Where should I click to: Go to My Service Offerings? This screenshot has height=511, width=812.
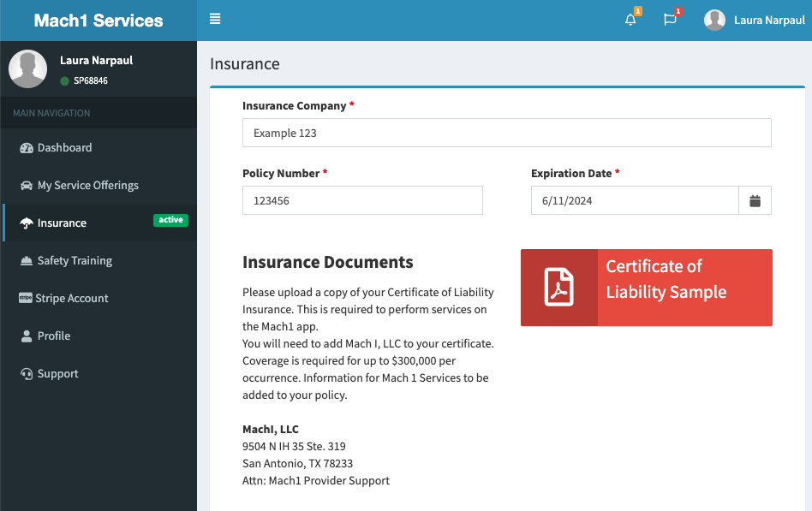pyautogui.click(x=99, y=186)
